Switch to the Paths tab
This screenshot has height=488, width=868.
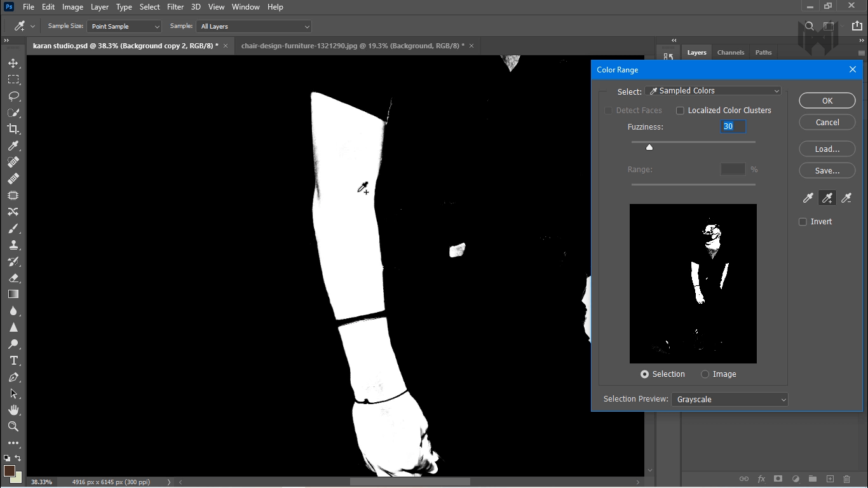pos(763,53)
